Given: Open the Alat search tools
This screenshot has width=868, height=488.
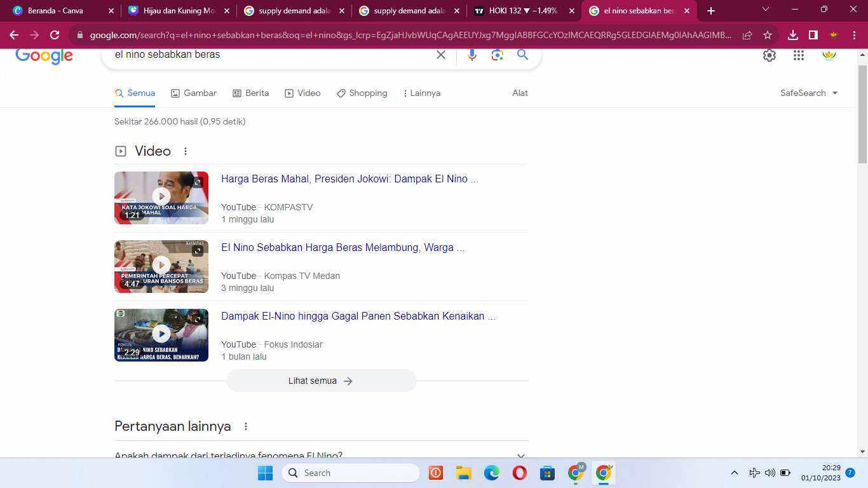Looking at the screenshot, I should tap(520, 93).
